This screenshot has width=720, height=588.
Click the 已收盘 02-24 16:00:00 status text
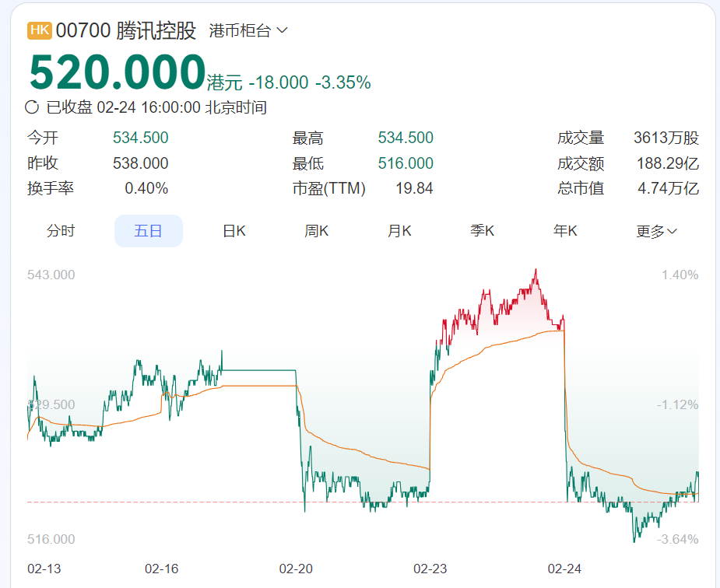point(156,107)
